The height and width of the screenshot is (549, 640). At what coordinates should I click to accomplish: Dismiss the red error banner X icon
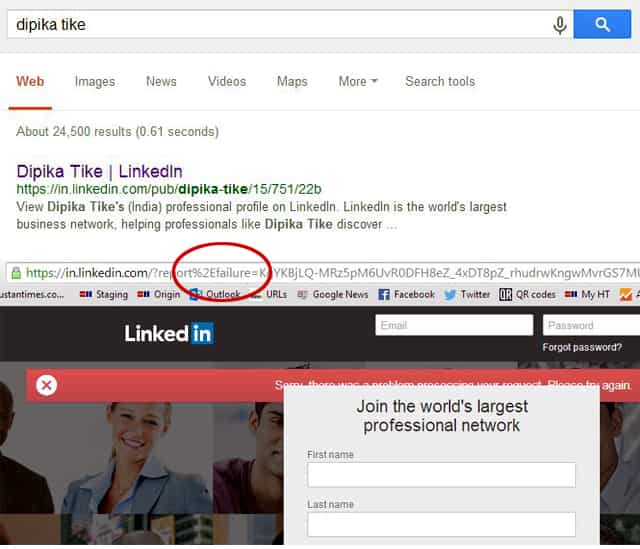(x=46, y=385)
